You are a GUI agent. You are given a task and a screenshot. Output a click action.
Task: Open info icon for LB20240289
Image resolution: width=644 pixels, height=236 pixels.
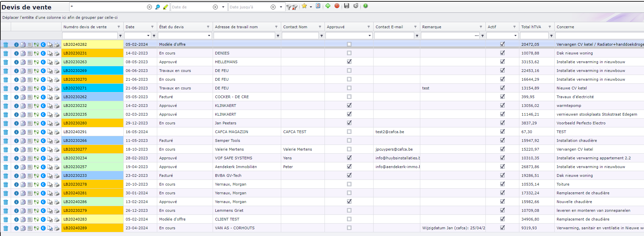[x=16, y=228]
